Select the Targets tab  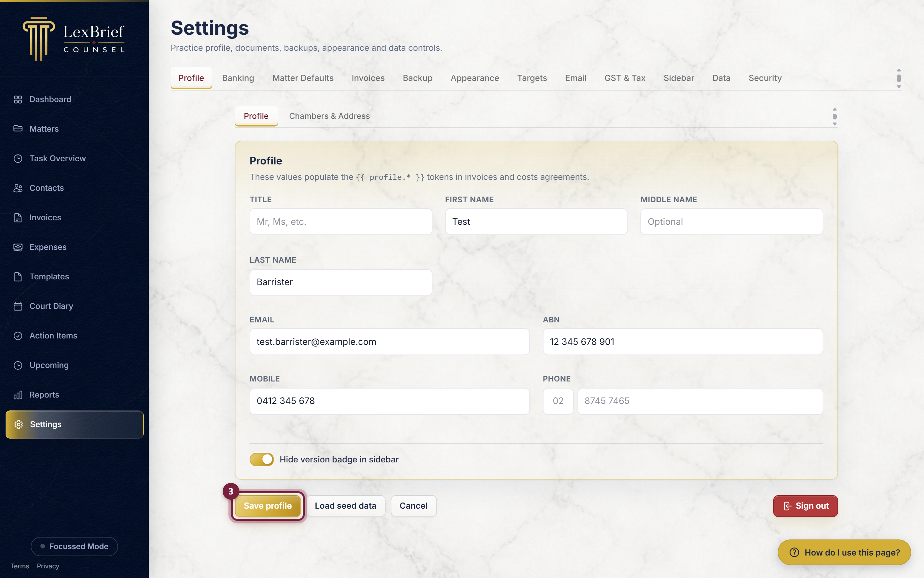(x=532, y=78)
